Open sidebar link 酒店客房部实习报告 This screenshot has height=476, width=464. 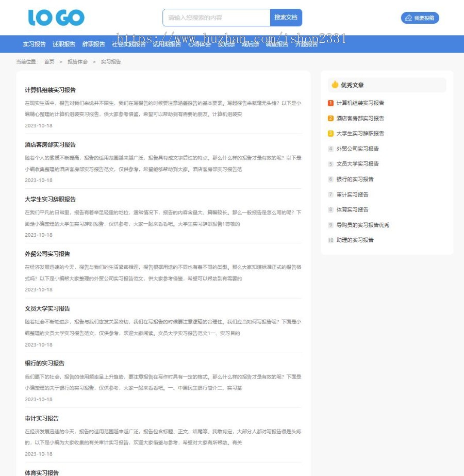[x=360, y=119]
